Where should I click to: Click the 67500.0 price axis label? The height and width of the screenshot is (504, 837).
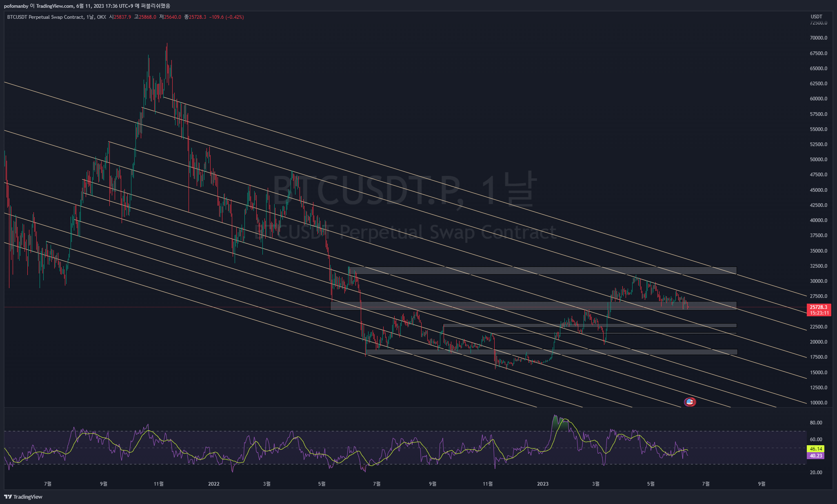tap(819, 53)
